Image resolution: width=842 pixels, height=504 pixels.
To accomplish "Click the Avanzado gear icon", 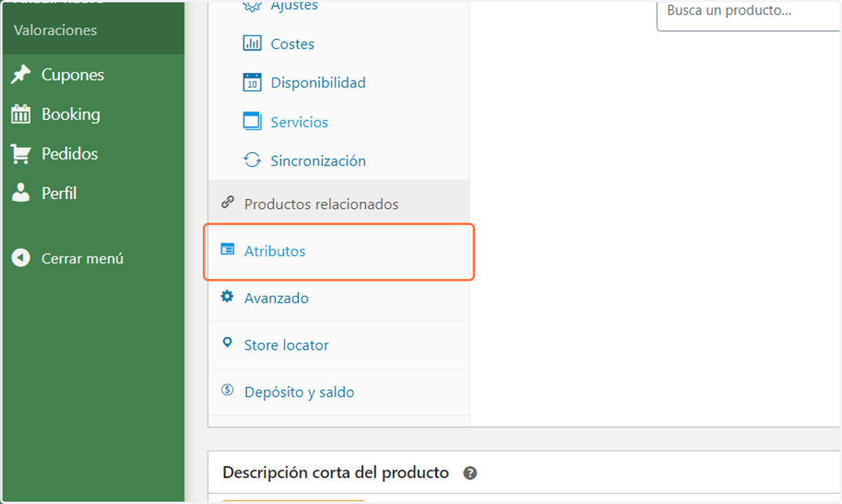I will 227,297.
